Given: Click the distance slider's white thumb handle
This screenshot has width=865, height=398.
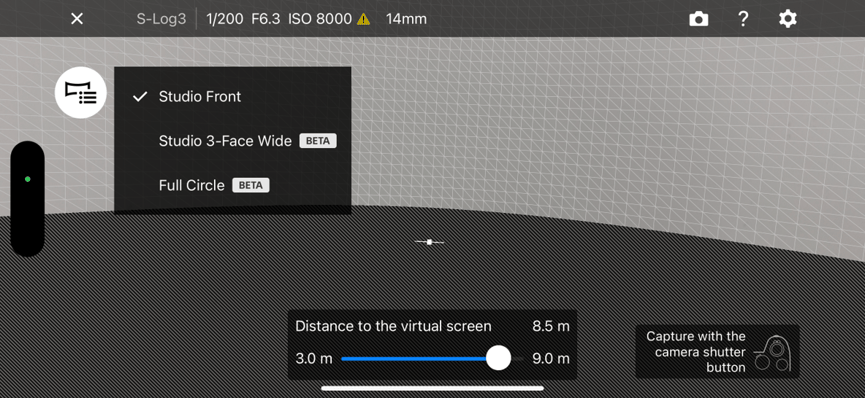Looking at the screenshot, I should (498, 358).
